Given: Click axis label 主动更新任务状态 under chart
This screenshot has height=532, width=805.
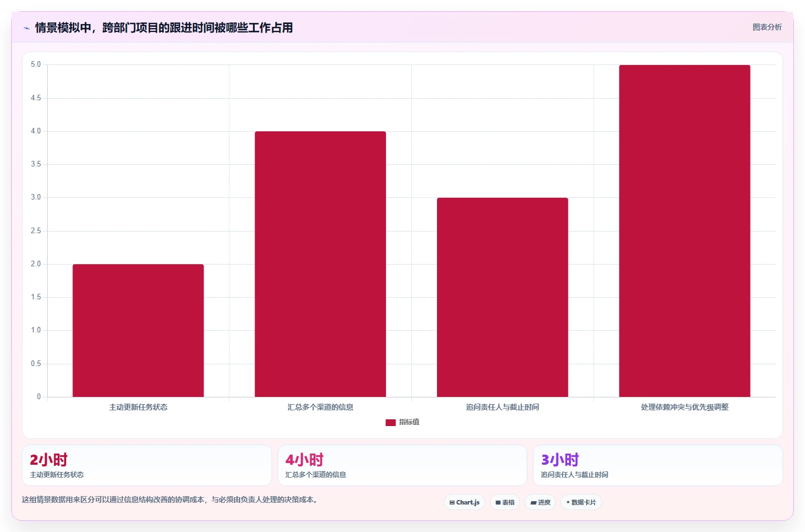Looking at the screenshot, I should point(138,407).
